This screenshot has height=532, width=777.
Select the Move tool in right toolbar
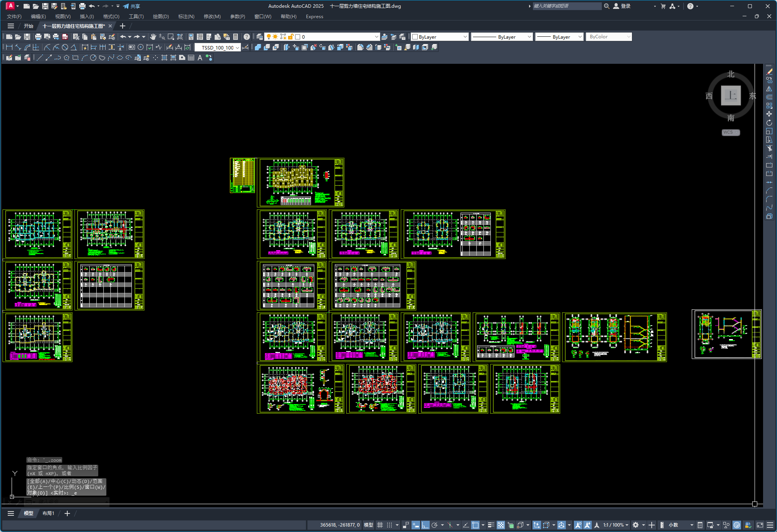(x=769, y=114)
